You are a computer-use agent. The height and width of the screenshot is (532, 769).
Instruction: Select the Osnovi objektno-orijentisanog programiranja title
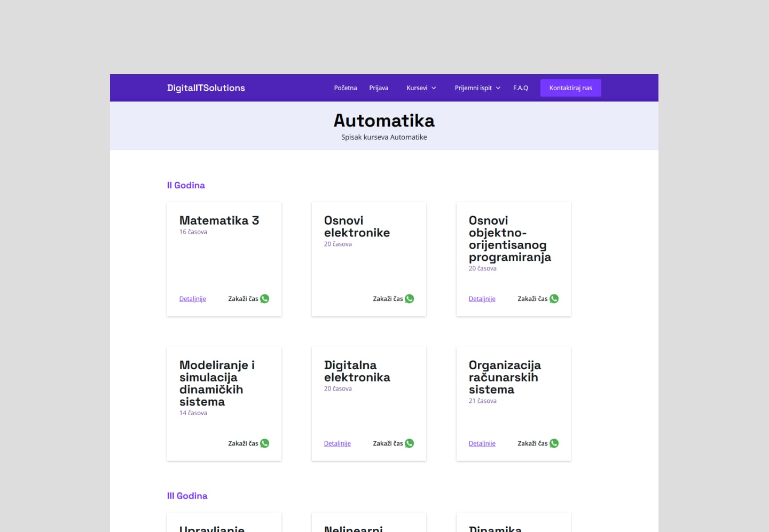pos(510,239)
